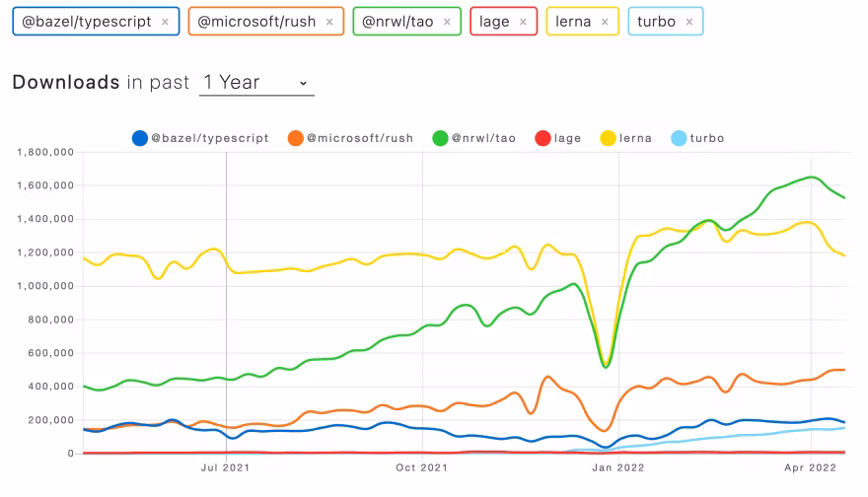Click the red lage legend circle

click(x=542, y=138)
